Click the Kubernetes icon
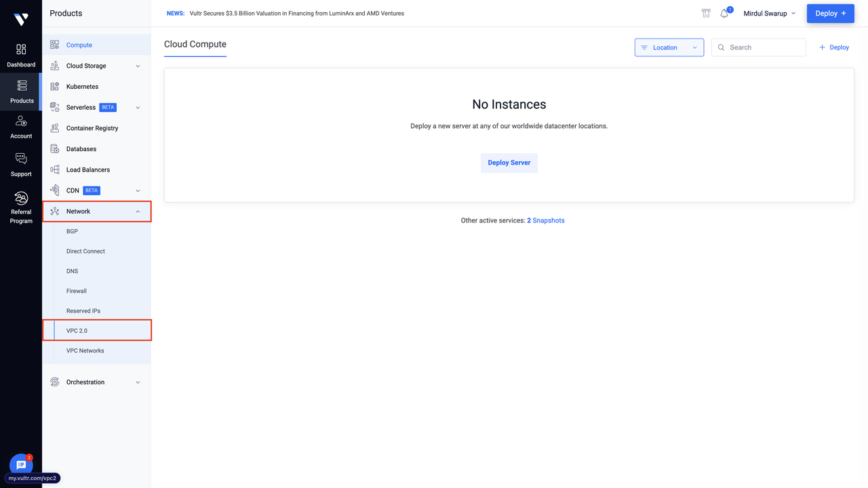 [x=54, y=87]
